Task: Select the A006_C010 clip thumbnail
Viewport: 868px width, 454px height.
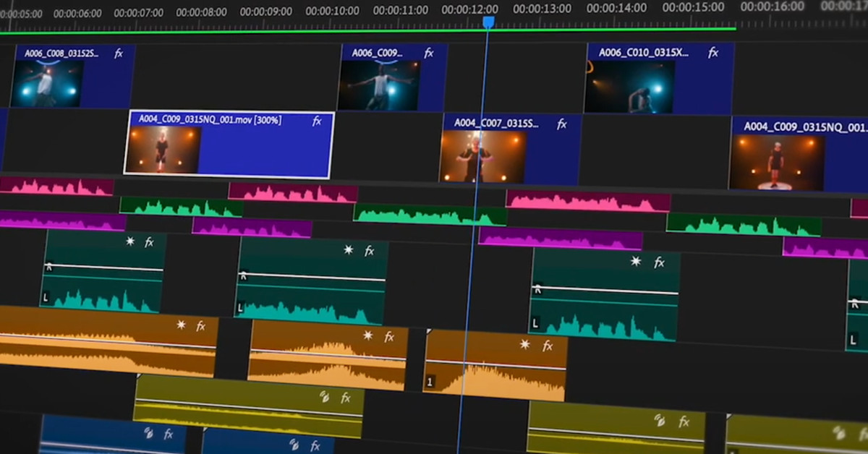Action: [x=629, y=87]
